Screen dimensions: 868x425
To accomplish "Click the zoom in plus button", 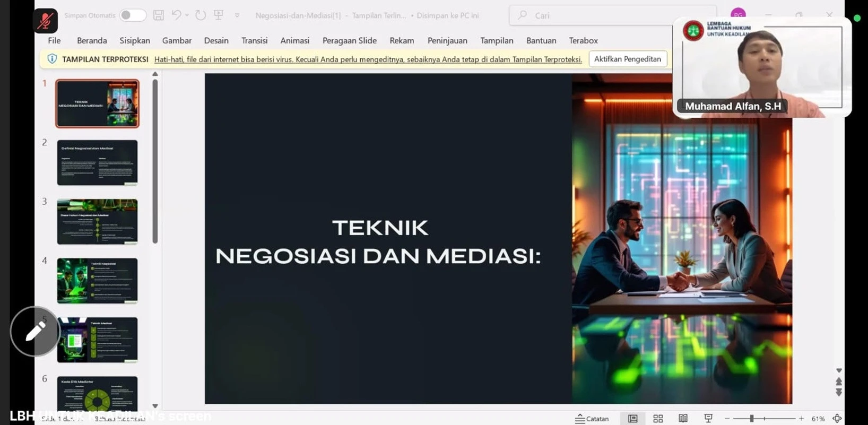I will (801, 419).
